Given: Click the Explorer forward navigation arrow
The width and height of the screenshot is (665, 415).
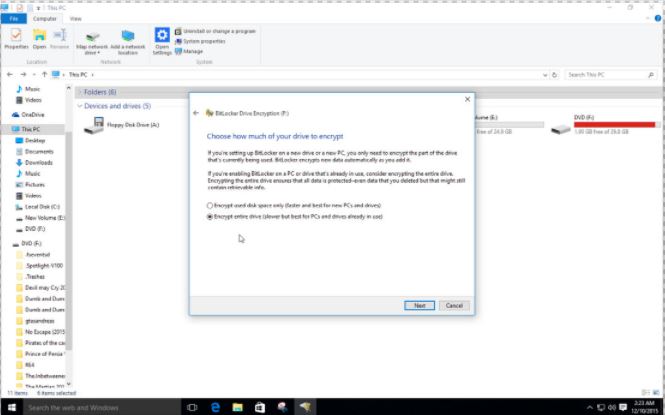Looking at the screenshot, I should (x=23, y=75).
